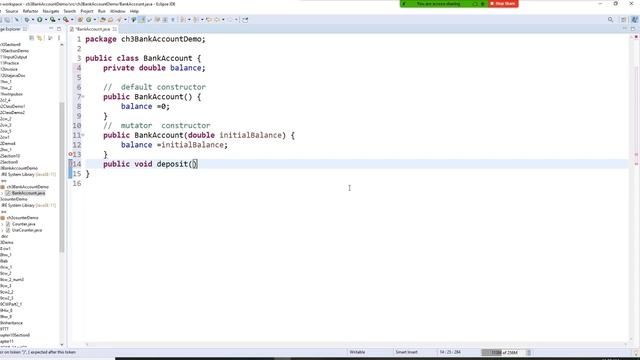Click the Open Task folder icon
Viewport: 640px width, 360px height.
pos(110,20)
